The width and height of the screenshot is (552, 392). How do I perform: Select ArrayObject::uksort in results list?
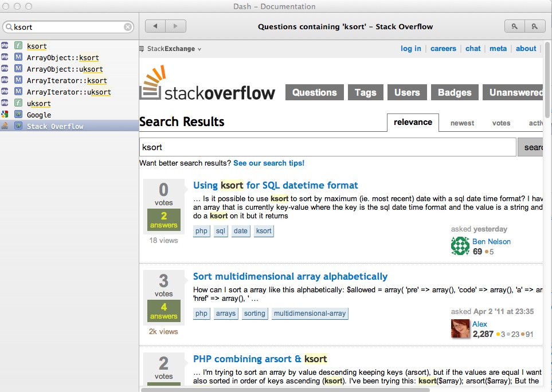(x=69, y=69)
